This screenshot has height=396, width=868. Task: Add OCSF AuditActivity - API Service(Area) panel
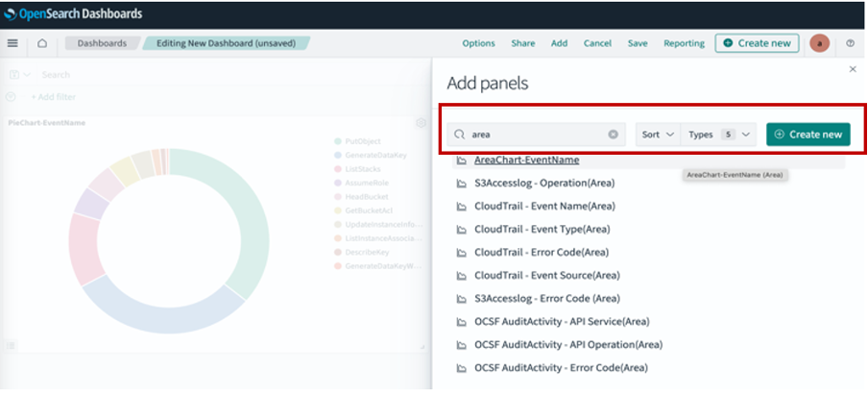[x=562, y=322]
